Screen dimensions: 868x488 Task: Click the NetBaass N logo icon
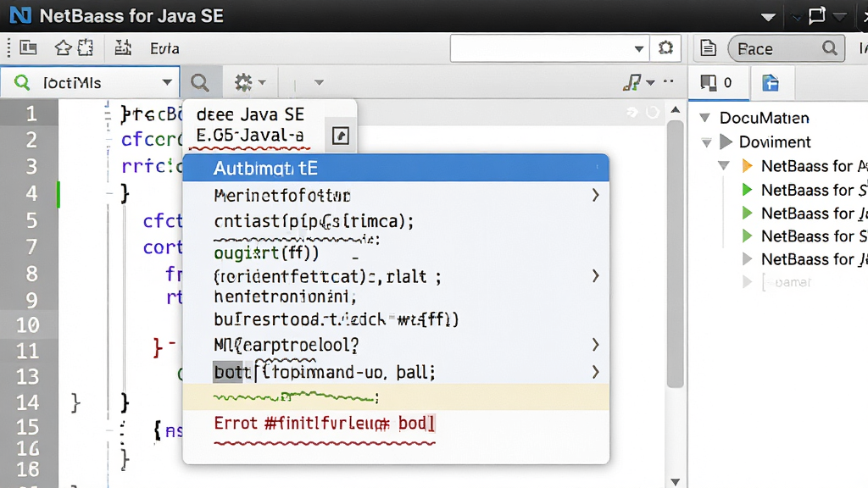(x=20, y=15)
